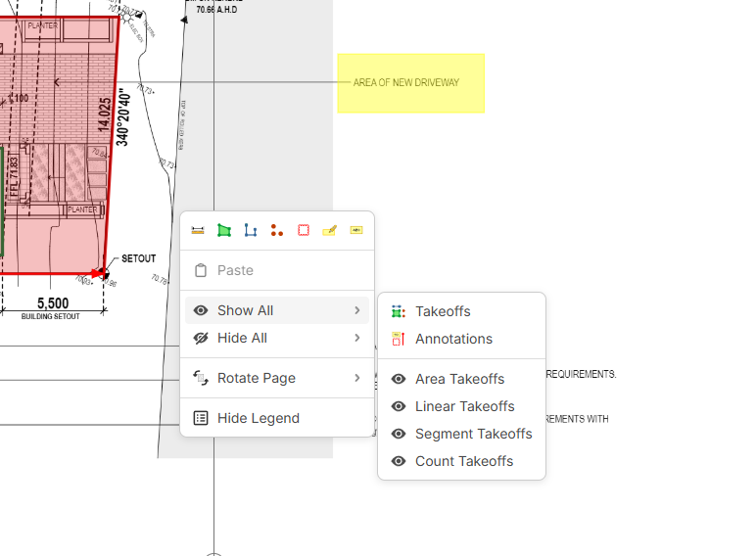Expand the Rotate Page submenu arrow
This screenshot has height=556, width=756.
[356, 378]
